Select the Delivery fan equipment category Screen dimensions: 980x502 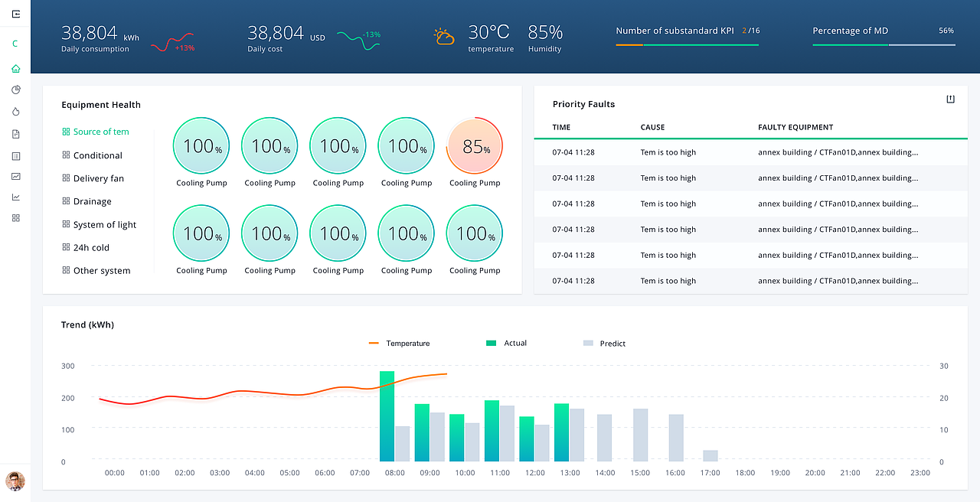[x=93, y=178]
